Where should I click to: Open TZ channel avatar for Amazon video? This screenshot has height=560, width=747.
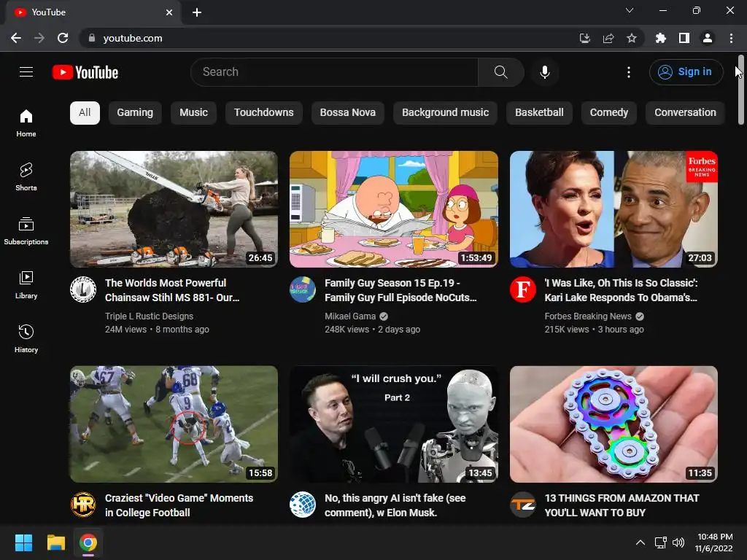click(x=522, y=505)
